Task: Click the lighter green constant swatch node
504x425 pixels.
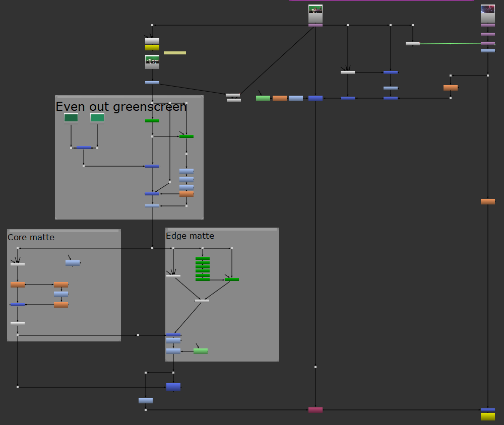Action: coord(97,118)
